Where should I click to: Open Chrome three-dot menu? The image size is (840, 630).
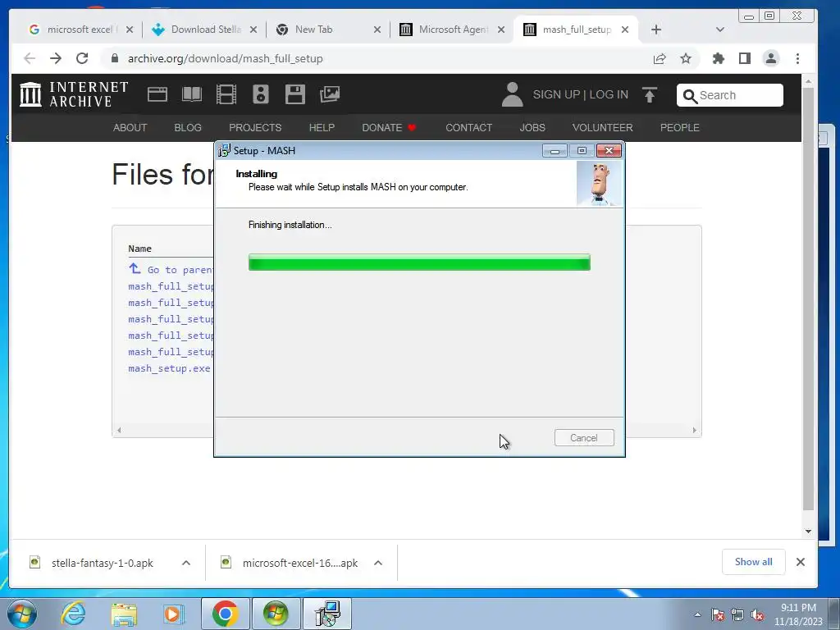(797, 58)
